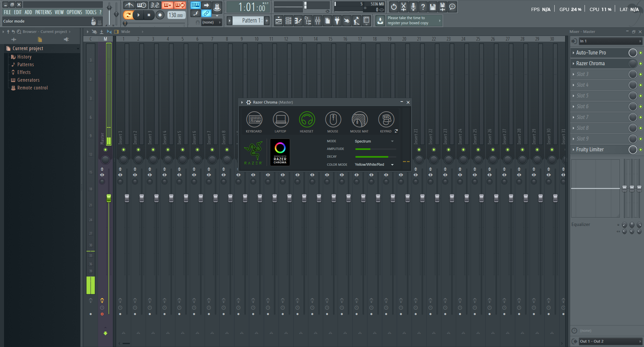Mute the Insert 1 mixer track

tap(124, 150)
